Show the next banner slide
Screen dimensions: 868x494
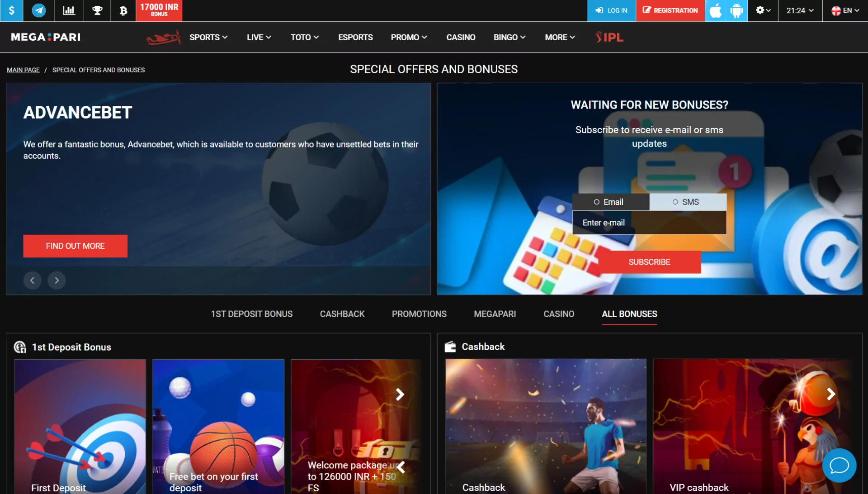point(57,280)
